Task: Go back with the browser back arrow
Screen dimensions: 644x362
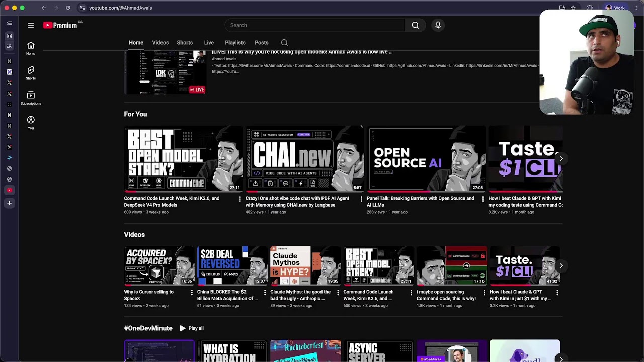Action: [44, 8]
